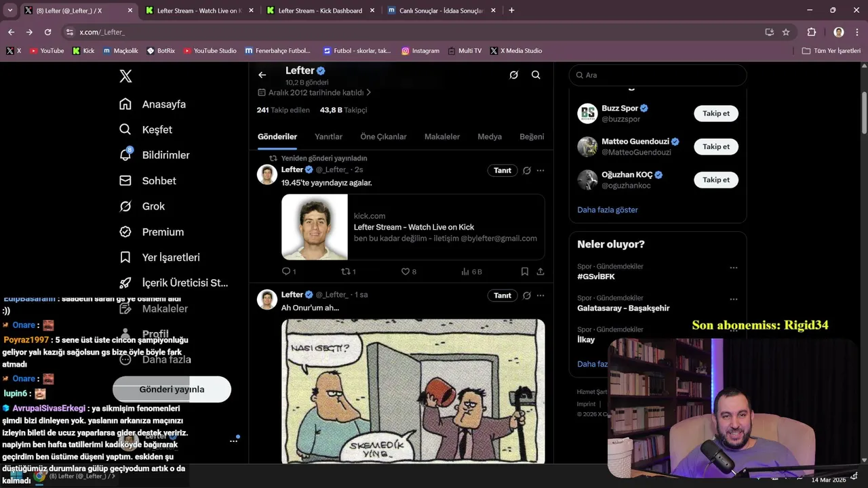
Task: Open Maçkolik bookmark
Action: 121,51
